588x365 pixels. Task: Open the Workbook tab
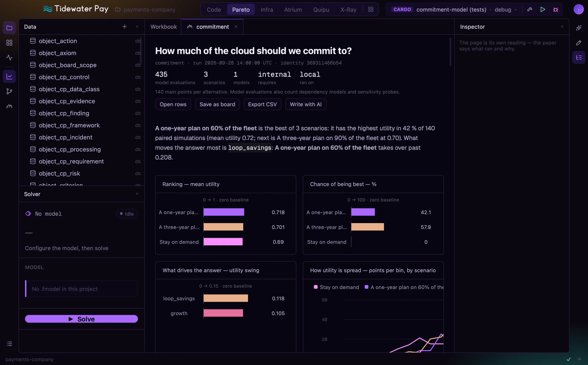pos(163,27)
